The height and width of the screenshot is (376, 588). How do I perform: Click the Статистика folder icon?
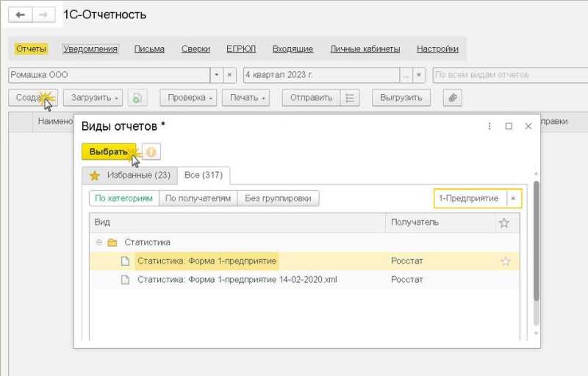(x=112, y=242)
